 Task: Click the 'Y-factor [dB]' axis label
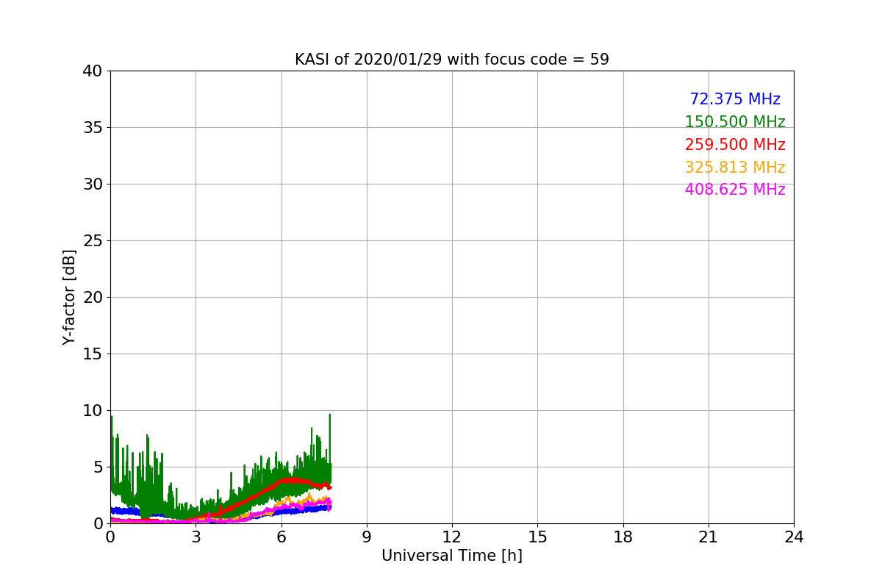pos(69,297)
